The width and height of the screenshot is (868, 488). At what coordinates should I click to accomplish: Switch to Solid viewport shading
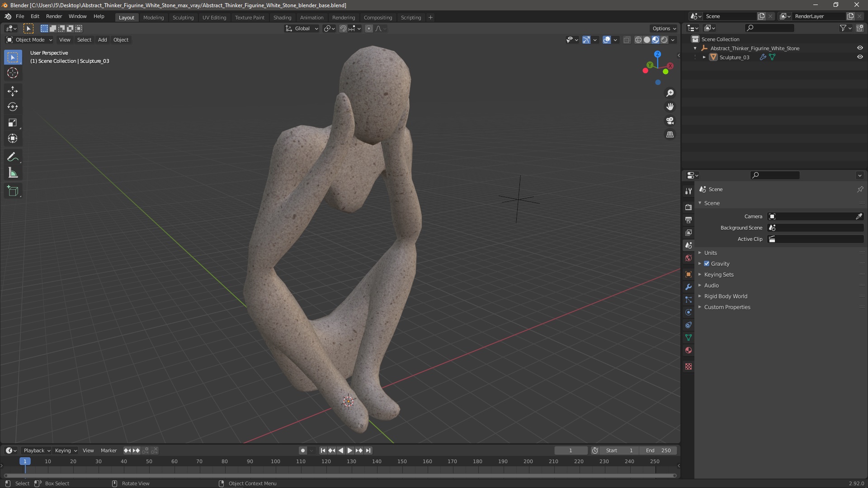click(x=647, y=40)
